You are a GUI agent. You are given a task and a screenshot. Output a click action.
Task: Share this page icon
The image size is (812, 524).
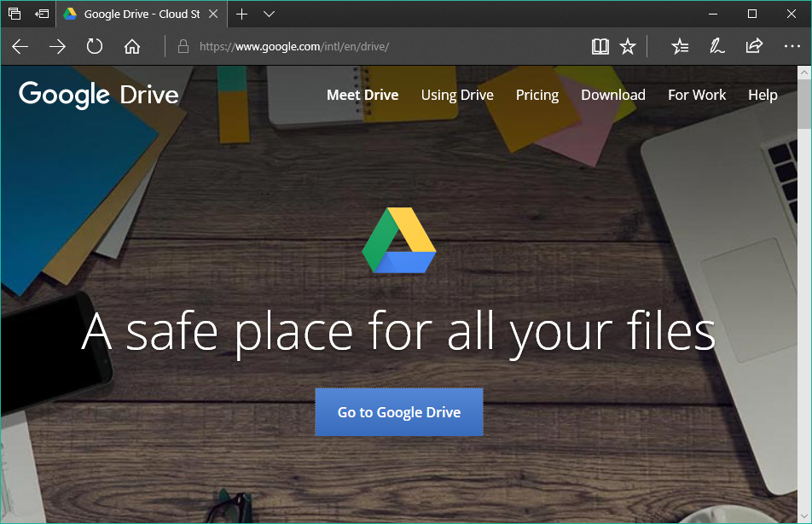[x=754, y=47]
